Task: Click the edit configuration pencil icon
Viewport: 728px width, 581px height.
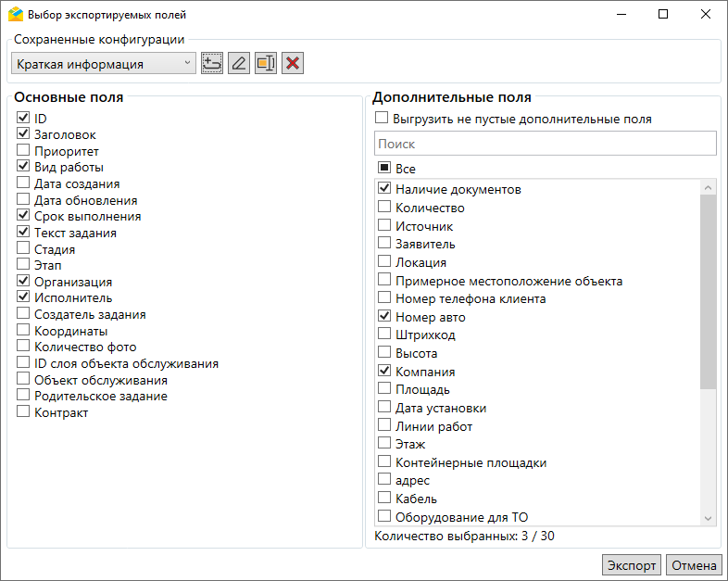Action: (239, 63)
